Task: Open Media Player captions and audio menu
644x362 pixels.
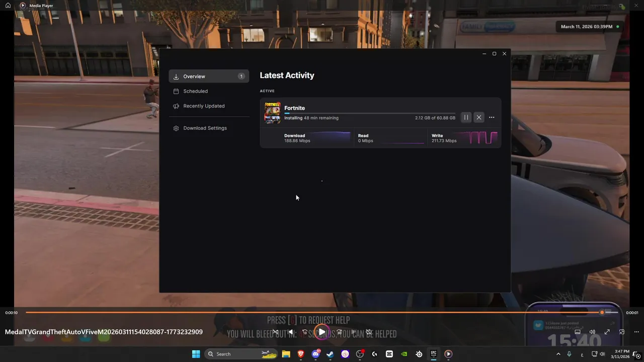Action: [578, 332]
